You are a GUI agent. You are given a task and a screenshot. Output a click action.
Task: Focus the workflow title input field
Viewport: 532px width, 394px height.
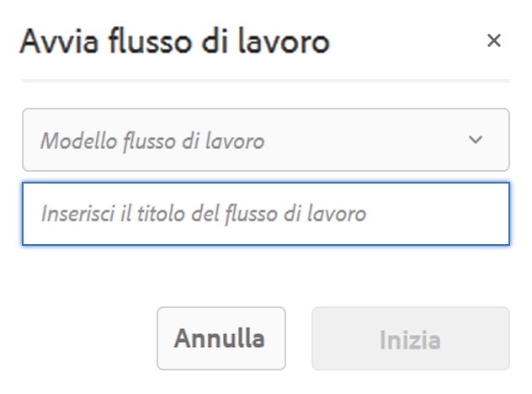tap(266, 214)
